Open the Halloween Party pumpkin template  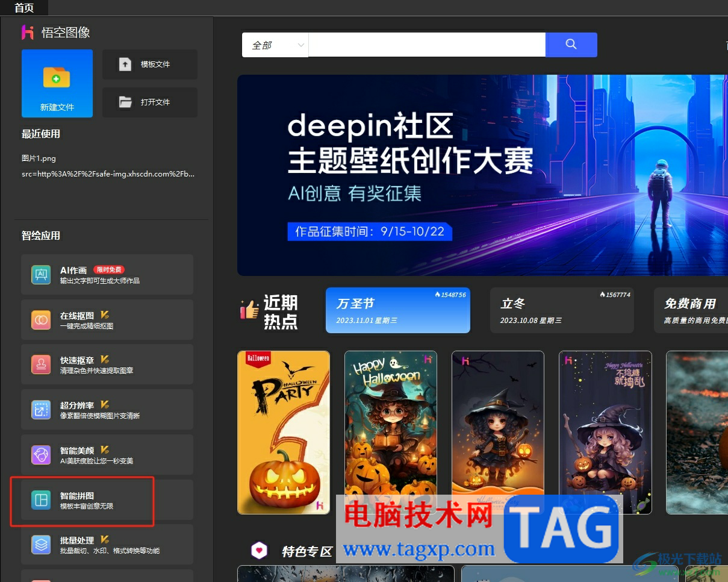[284, 433]
